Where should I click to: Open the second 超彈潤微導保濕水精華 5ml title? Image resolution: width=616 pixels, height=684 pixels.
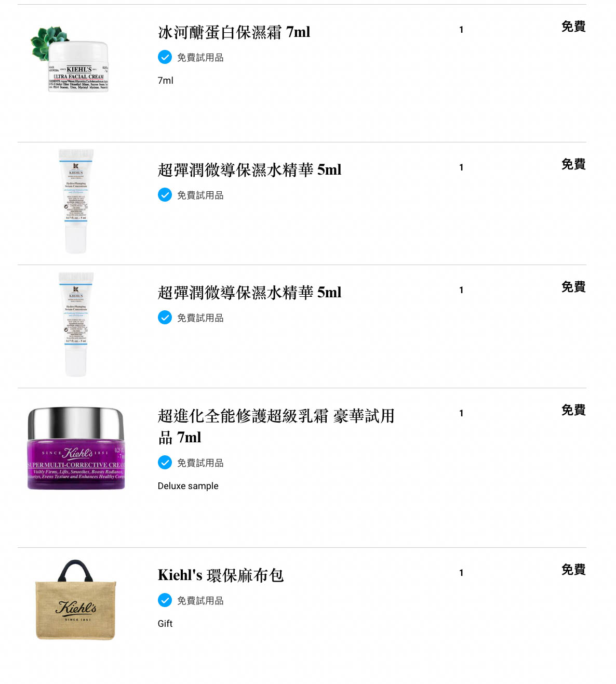(x=250, y=293)
